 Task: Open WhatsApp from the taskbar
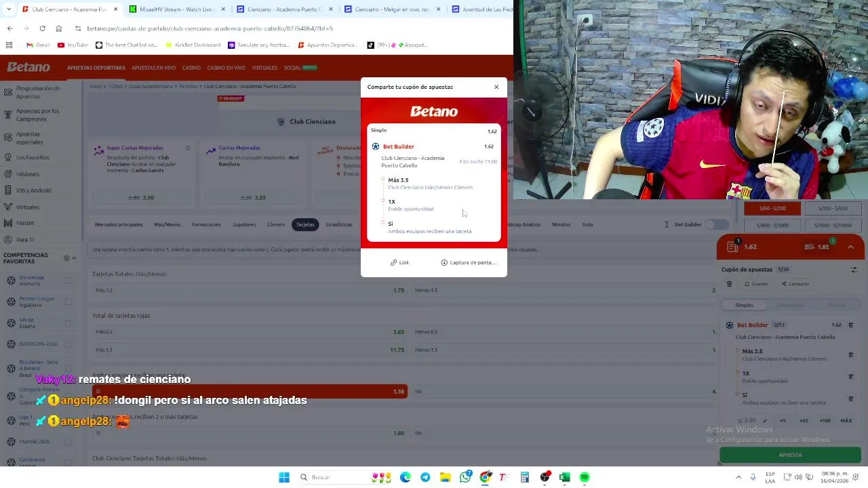click(x=465, y=477)
